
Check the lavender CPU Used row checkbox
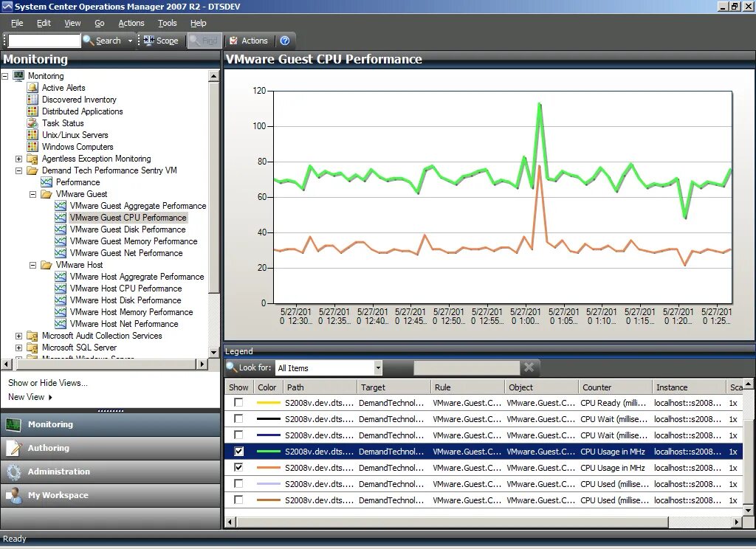point(238,483)
